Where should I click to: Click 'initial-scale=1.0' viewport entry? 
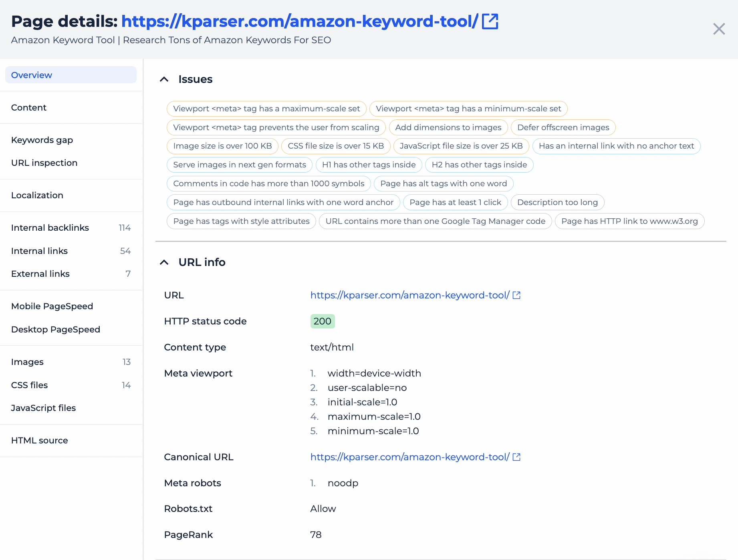pyautogui.click(x=363, y=402)
